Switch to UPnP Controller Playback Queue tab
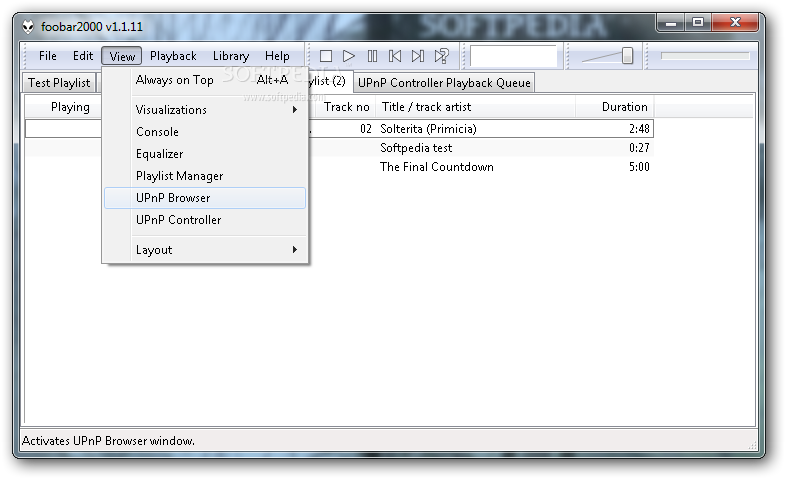 point(444,83)
